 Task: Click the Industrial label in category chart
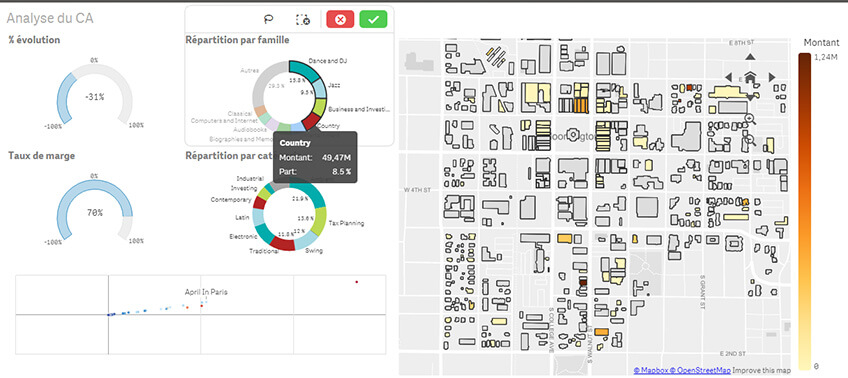[x=250, y=178]
